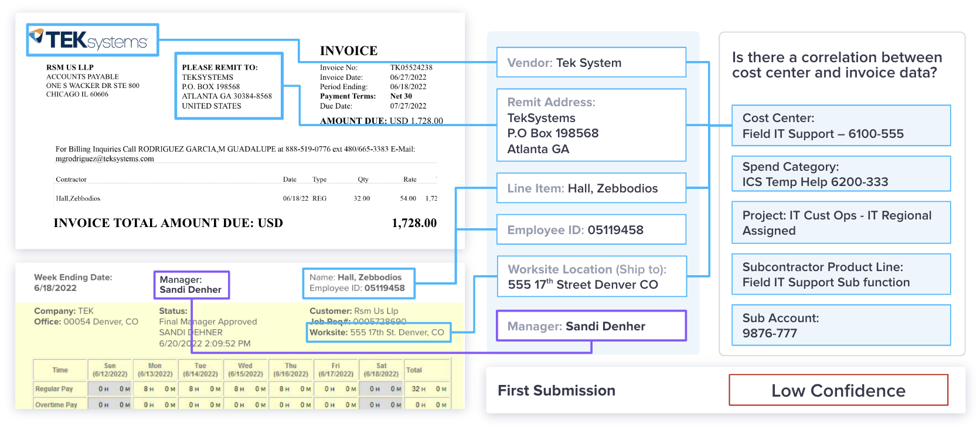Select Subcontractor Product Line box
The image size is (980, 426).
click(x=841, y=274)
